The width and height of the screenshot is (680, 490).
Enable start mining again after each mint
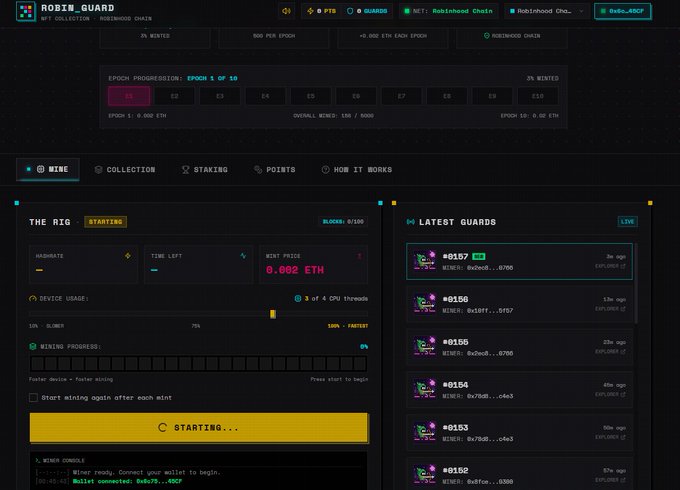tap(33, 398)
